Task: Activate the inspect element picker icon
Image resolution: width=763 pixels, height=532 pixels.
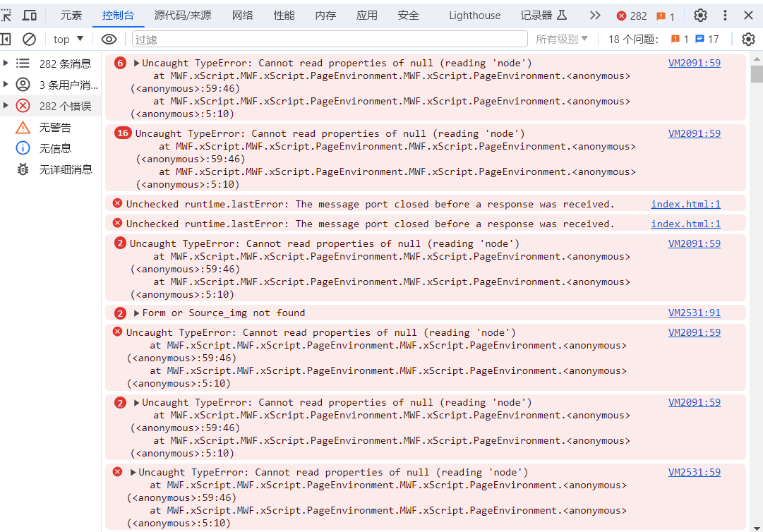Action: pyautogui.click(x=6, y=16)
